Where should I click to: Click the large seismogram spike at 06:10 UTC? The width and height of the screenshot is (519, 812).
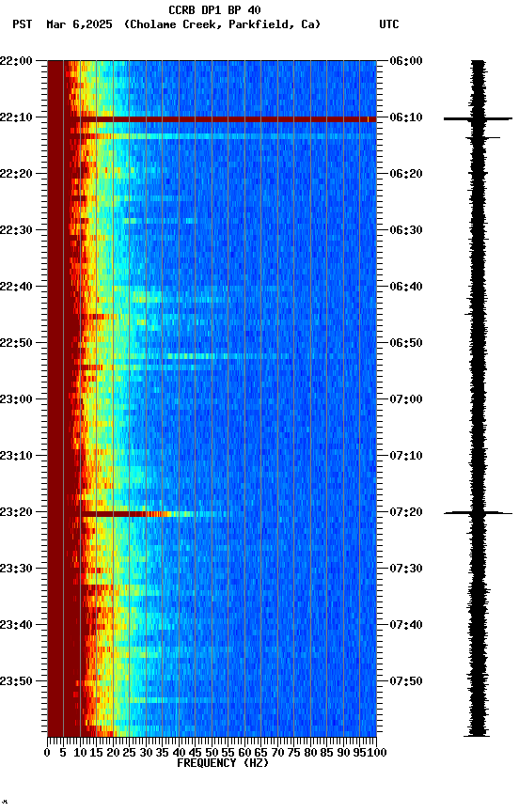[x=478, y=119]
